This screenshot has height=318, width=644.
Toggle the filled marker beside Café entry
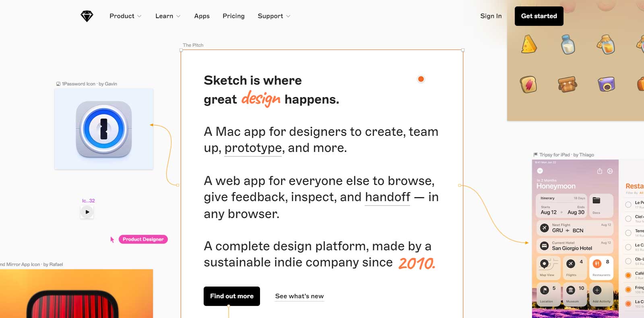[x=628, y=275]
